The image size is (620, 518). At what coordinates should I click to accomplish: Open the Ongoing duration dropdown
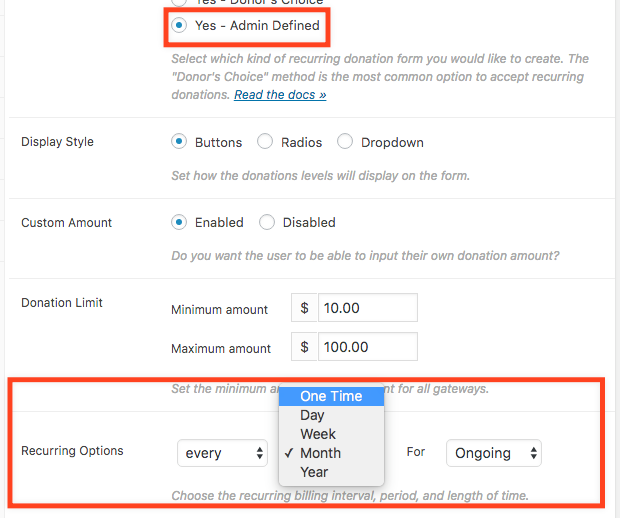494,453
